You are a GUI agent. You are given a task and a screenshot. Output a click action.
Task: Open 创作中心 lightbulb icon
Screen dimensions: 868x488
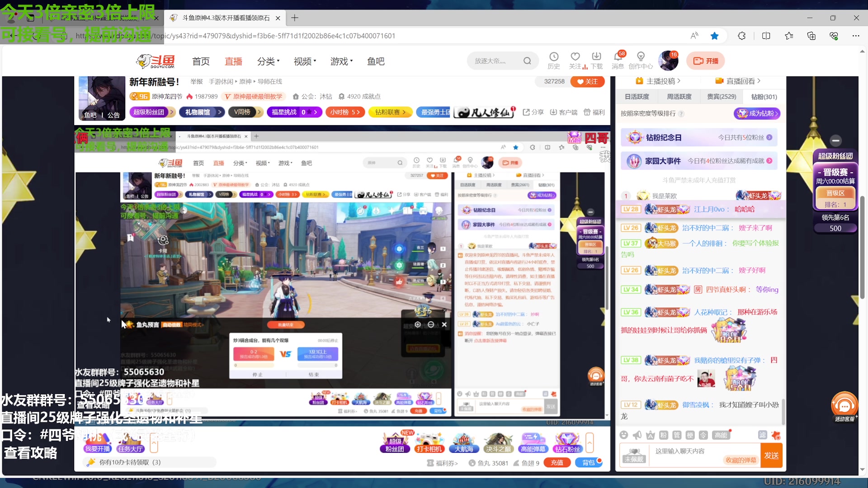pyautogui.click(x=641, y=57)
